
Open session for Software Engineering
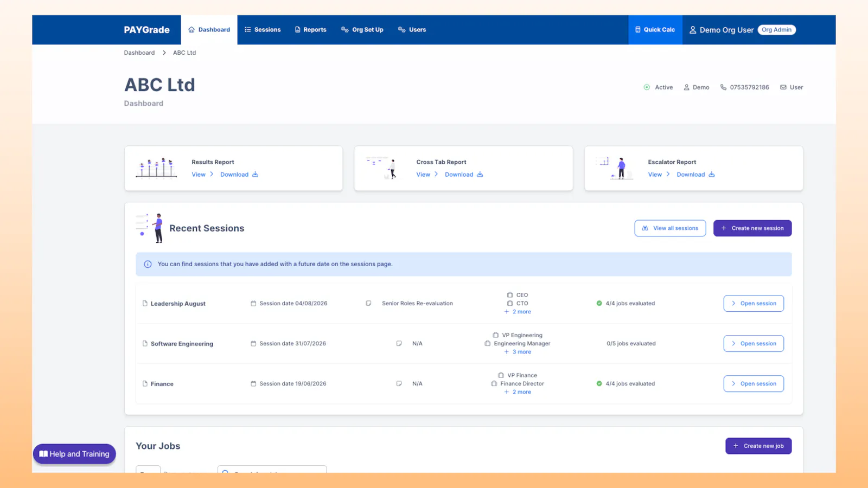(754, 344)
